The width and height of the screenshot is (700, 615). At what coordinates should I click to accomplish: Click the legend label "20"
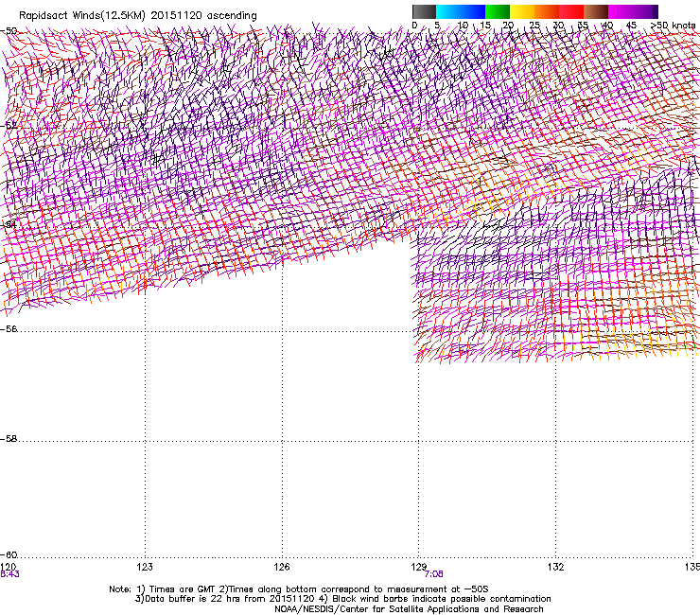(x=509, y=26)
